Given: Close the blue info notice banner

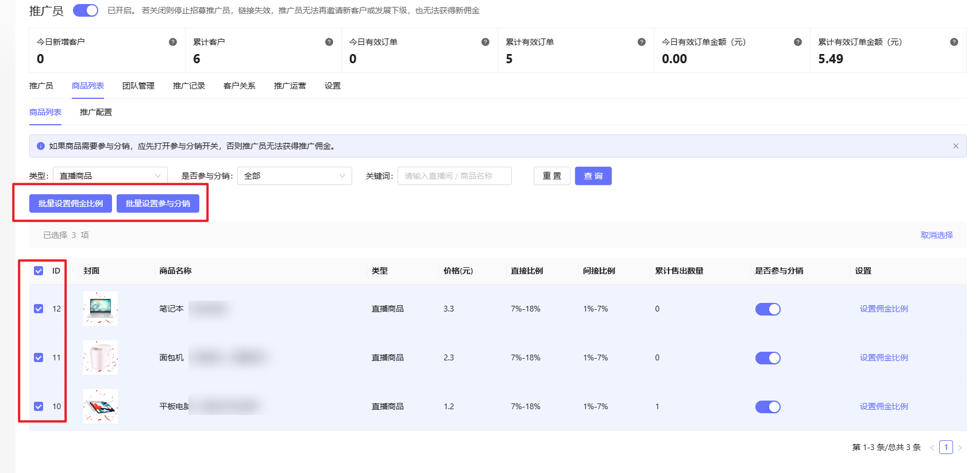Looking at the screenshot, I should 956,146.
